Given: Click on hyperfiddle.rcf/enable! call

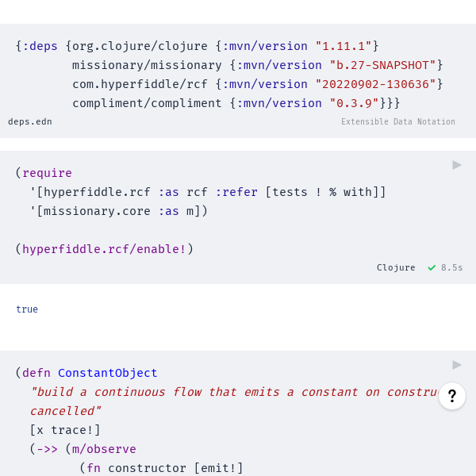Looking at the screenshot, I should (x=104, y=249).
